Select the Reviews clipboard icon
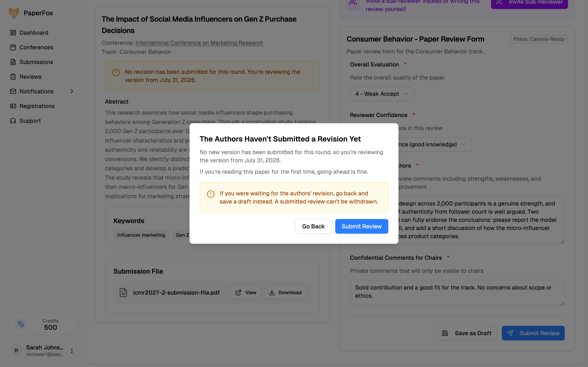The width and height of the screenshot is (588, 367). [13, 77]
